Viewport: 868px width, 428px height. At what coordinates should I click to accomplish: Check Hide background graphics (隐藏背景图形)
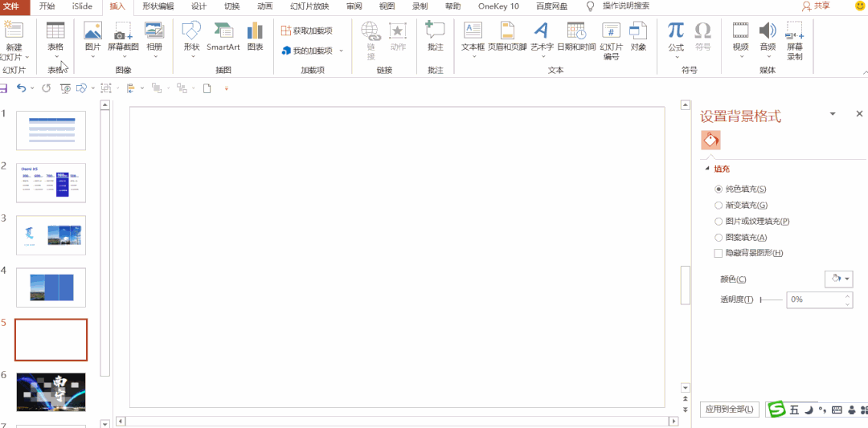click(x=719, y=253)
